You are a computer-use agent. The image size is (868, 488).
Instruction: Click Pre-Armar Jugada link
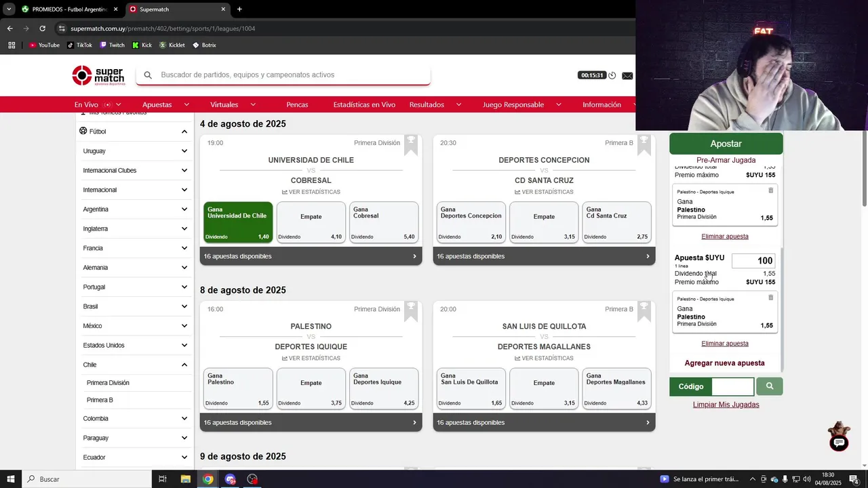(x=726, y=160)
